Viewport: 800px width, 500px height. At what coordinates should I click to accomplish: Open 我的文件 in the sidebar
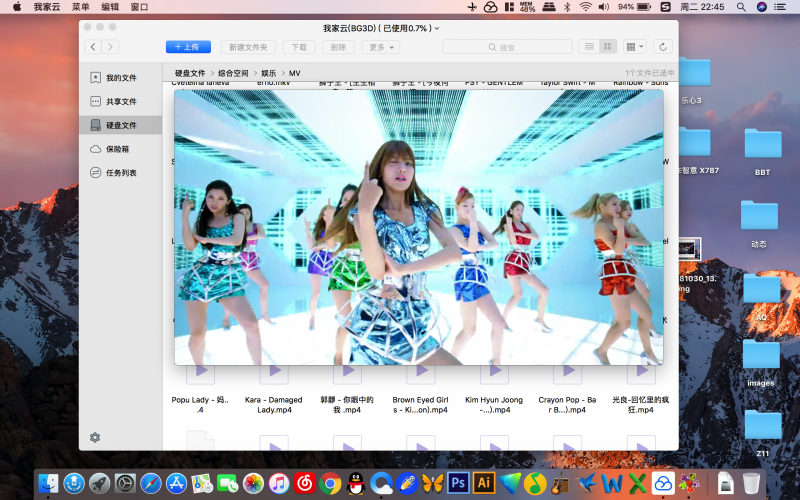tap(120, 78)
